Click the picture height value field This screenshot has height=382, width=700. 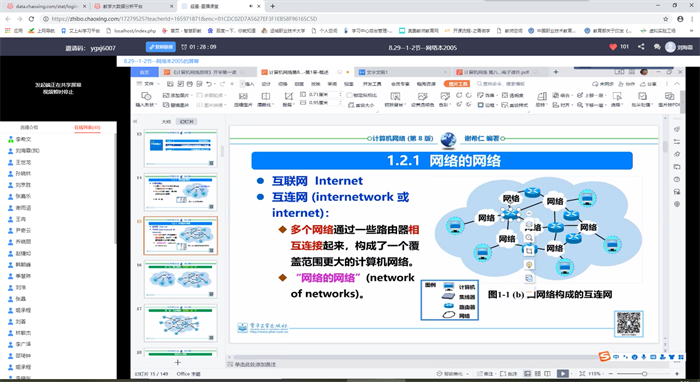point(324,95)
